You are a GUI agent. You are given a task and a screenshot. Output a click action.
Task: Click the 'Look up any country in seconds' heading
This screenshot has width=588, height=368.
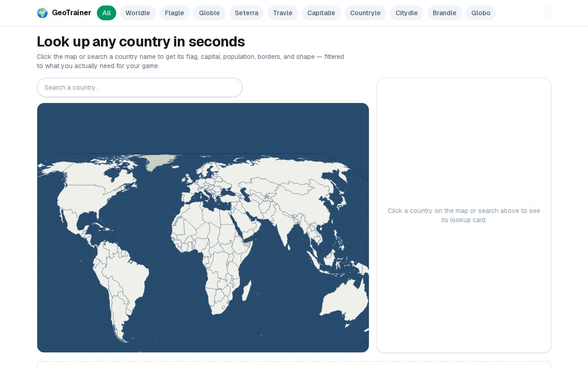click(141, 41)
